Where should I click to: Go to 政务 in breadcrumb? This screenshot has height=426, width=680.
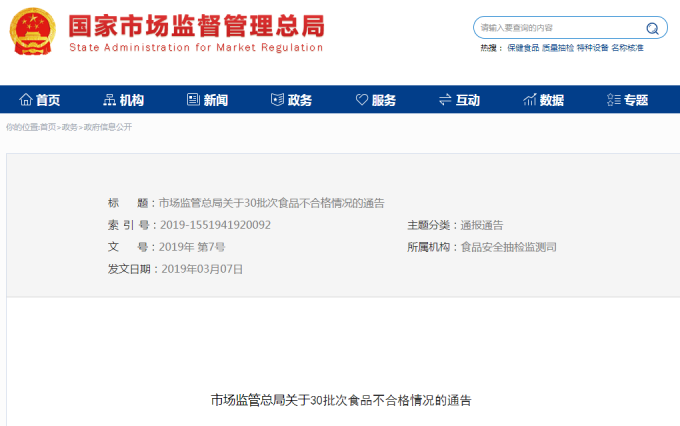(x=69, y=127)
